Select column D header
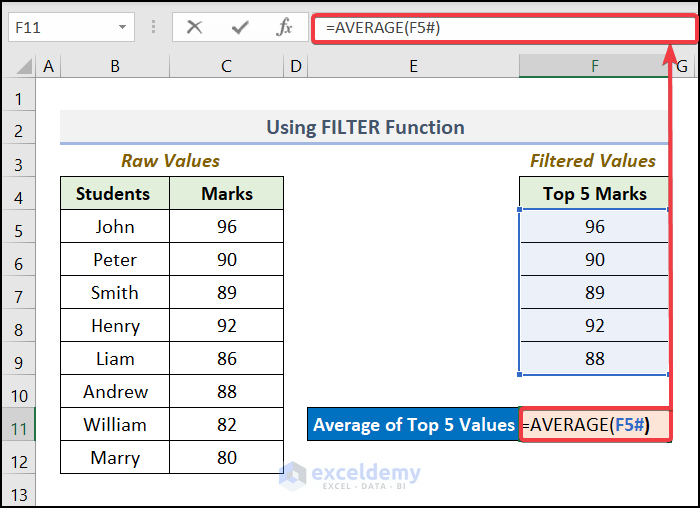 point(296,67)
